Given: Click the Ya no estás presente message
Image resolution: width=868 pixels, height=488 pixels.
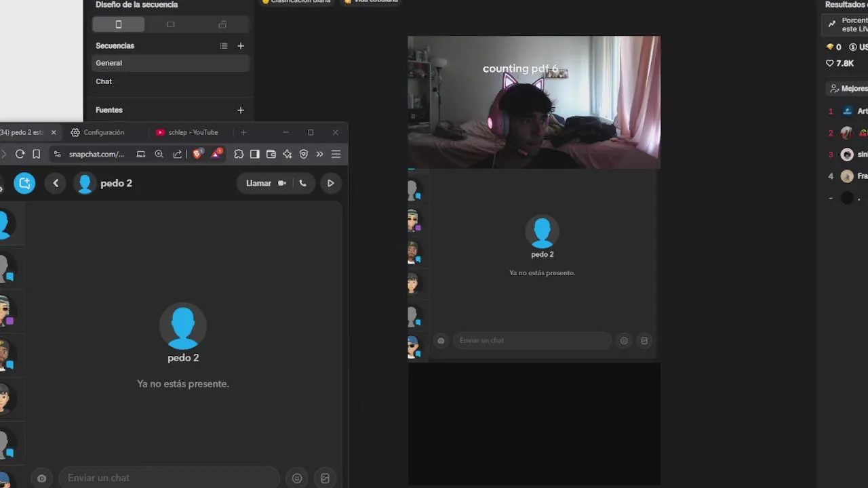Looking at the screenshot, I should (183, 384).
